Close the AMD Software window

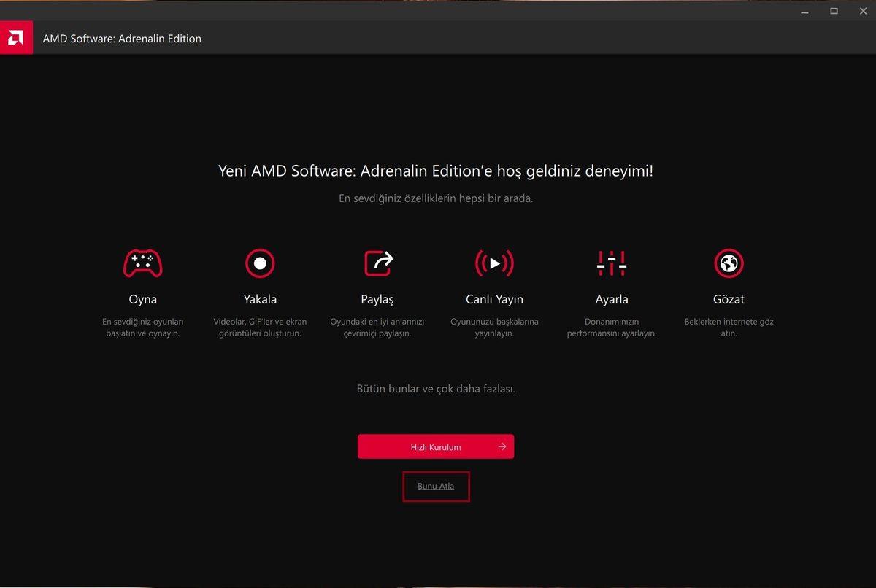click(x=862, y=11)
